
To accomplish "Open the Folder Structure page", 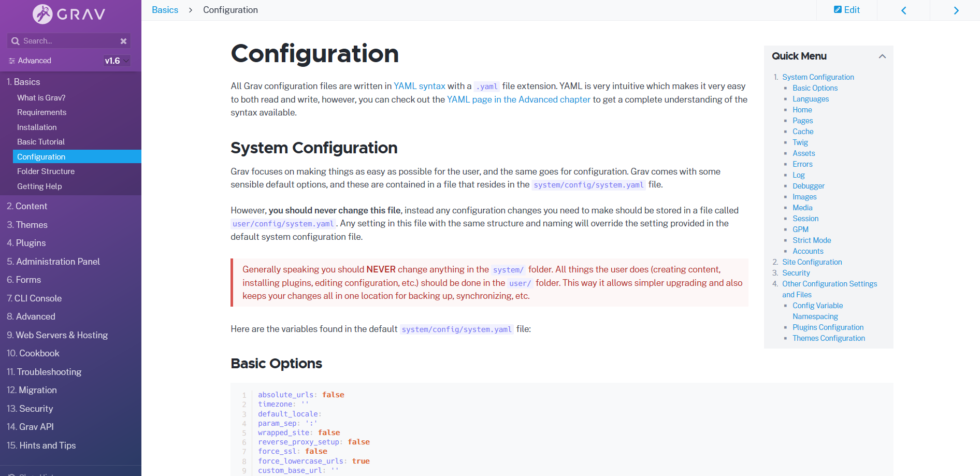I will click(46, 171).
